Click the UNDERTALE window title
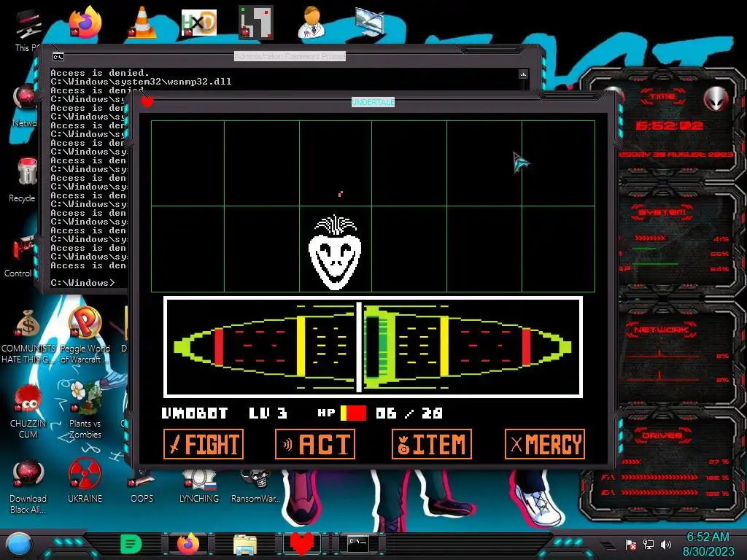 [373, 102]
